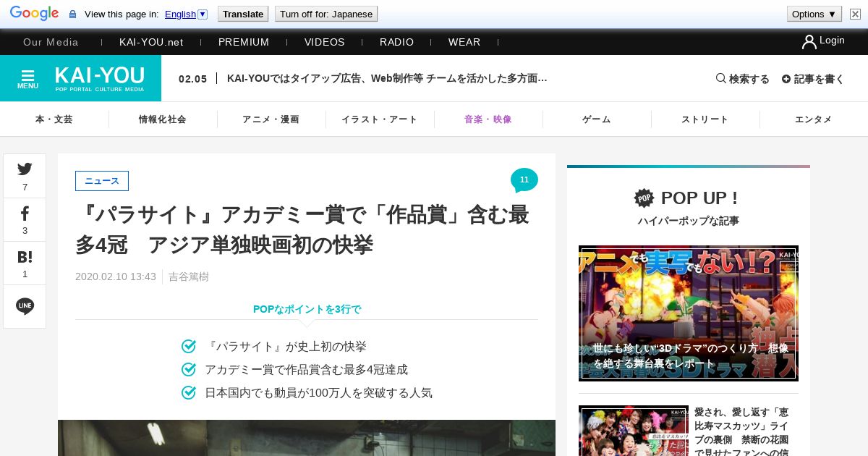Click the Login user icon
This screenshot has width=868, height=456.
(x=809, y=41)
